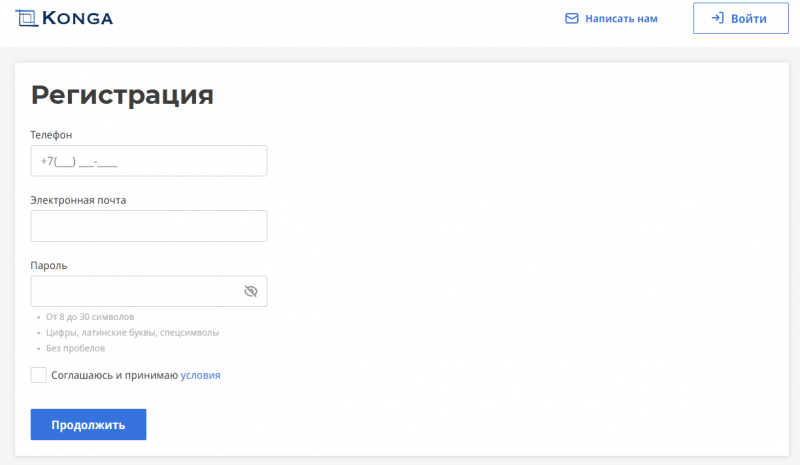Click into the email input field
This screenshot has width=800, height=465.
pos(149,226)
